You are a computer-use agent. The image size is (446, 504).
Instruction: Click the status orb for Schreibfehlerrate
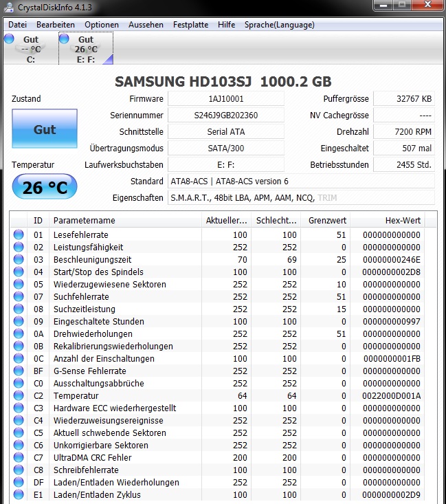point(19,470)
